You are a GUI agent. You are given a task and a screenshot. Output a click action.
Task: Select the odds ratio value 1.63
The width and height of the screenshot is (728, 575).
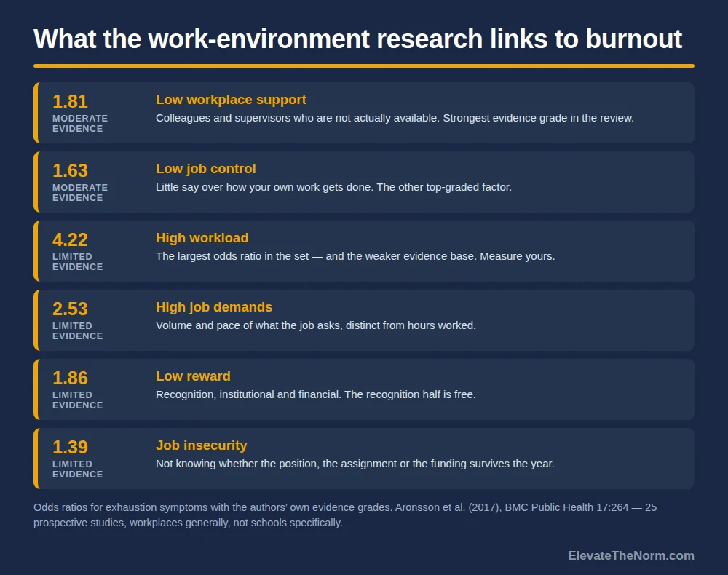coord(70,171)
